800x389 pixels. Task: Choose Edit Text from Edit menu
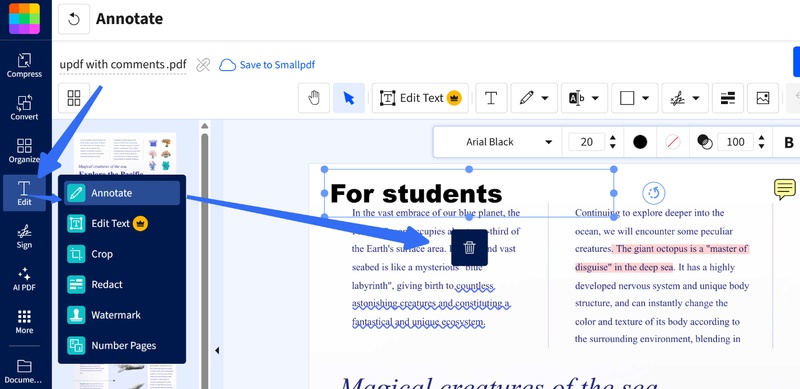point(122,224)
